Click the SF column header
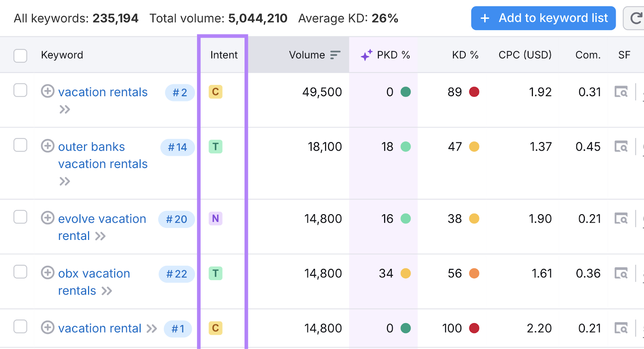Image resolution: width=644 pixels, height=349 pixels. (624, 55)
